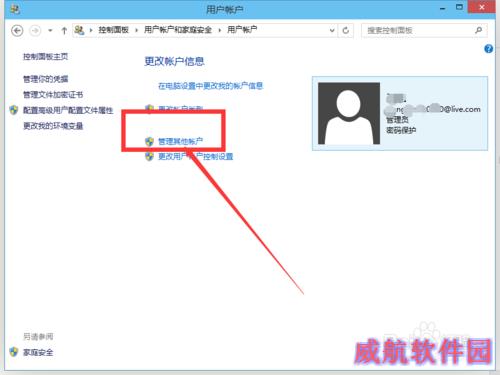This screenshot has height=375, width=500.
Task: Expand the address bar history dropdown
Action: [x=332, y=31]
